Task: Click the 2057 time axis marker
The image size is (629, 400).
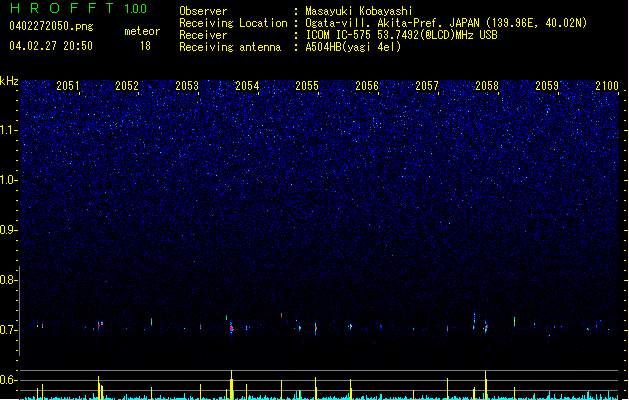Action: (x=427, y=86)
